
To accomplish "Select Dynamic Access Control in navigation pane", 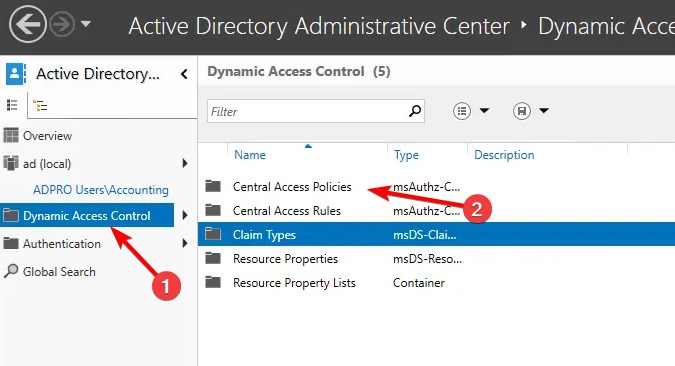I will [x=87, y=215].
